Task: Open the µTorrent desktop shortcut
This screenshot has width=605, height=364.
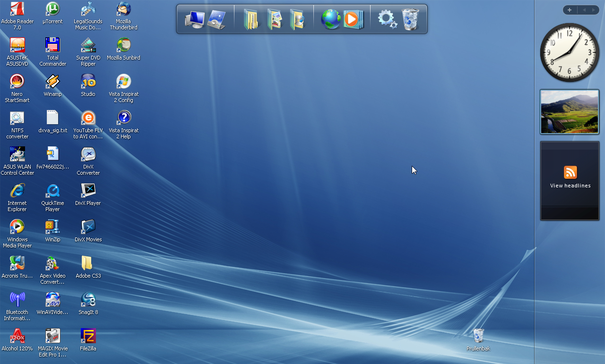Action: [x=52, y=10]
